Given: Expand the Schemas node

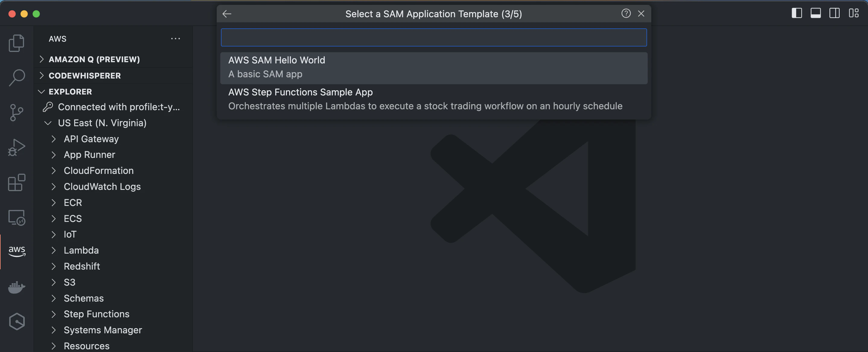Looking at the screenshot, I should [54, 298].
